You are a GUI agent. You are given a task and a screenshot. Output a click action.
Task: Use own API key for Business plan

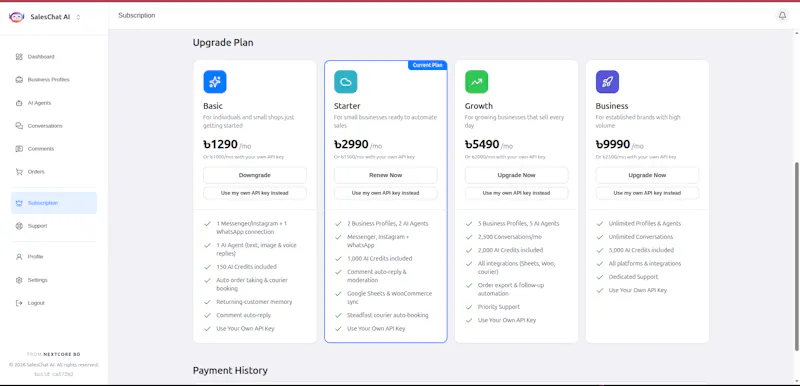pos(647,193)
